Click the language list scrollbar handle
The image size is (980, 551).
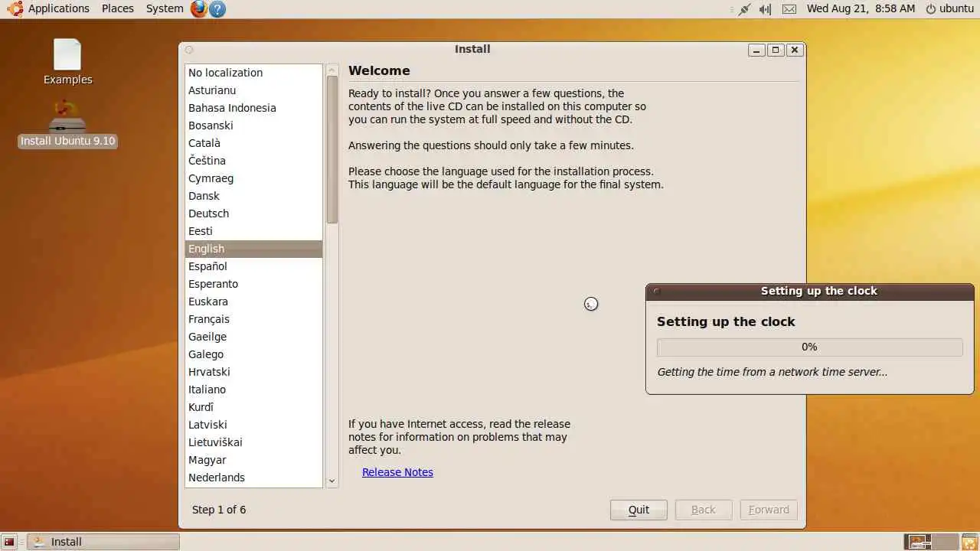[x=332, y=149]
